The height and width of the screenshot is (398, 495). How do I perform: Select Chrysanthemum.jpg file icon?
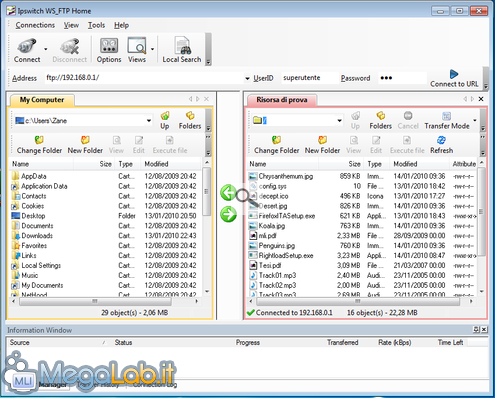[253, 176]
